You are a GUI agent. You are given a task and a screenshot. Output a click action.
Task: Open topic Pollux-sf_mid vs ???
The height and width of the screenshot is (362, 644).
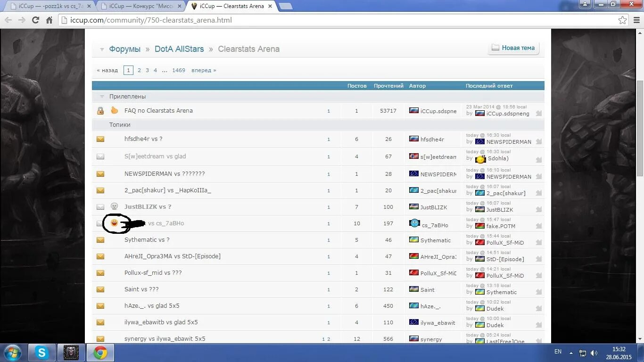tap(153, 273)
